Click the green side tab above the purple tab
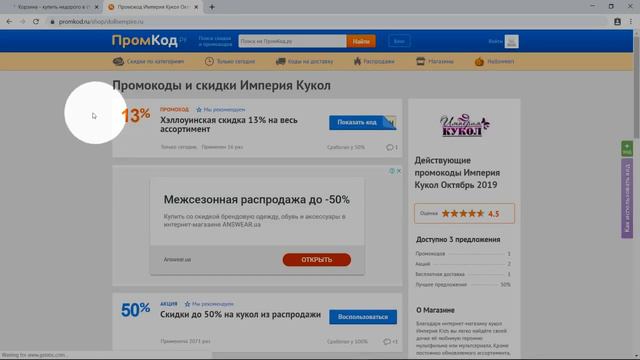The image size is (640, 360). pyautogui.click(x=627, y=149)
